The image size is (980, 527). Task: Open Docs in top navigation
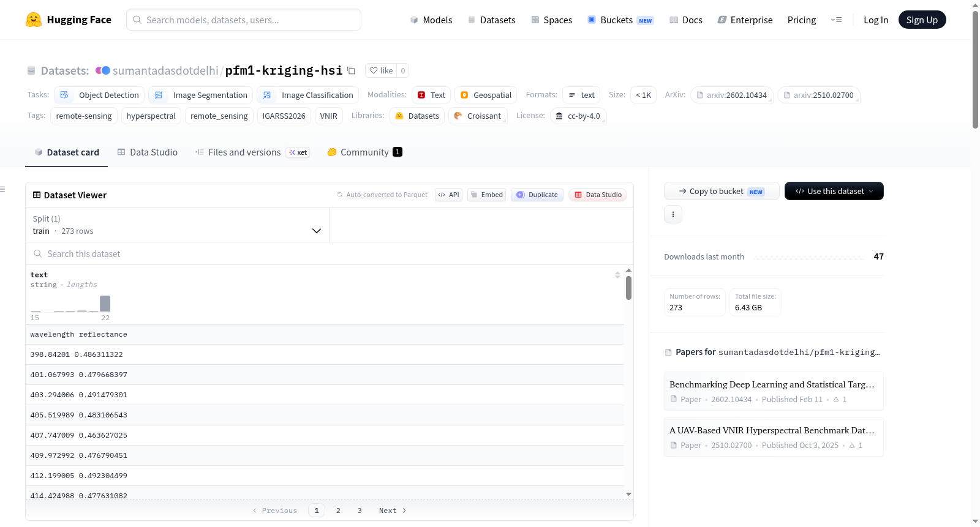pos(685,20)
